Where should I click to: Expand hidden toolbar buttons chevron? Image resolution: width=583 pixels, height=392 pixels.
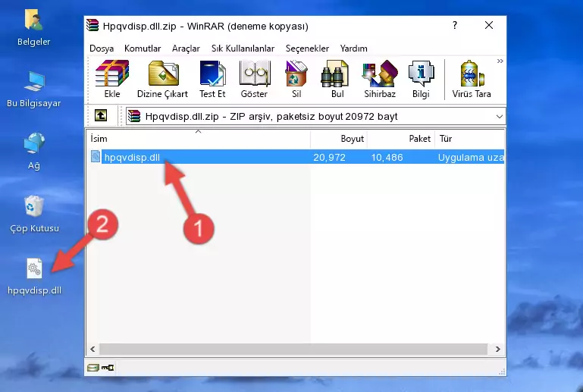[500, 61]
